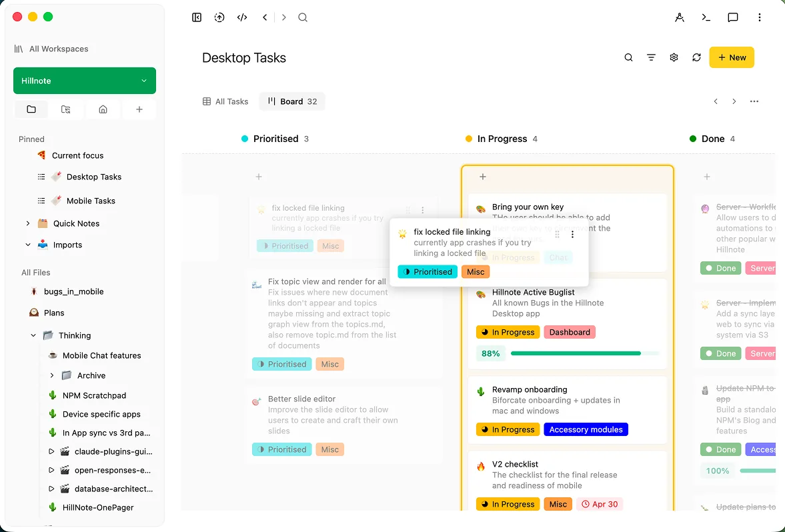785x532 pixels.
Task: Click the Apr 30 due date badge
Action: [600, 504]
